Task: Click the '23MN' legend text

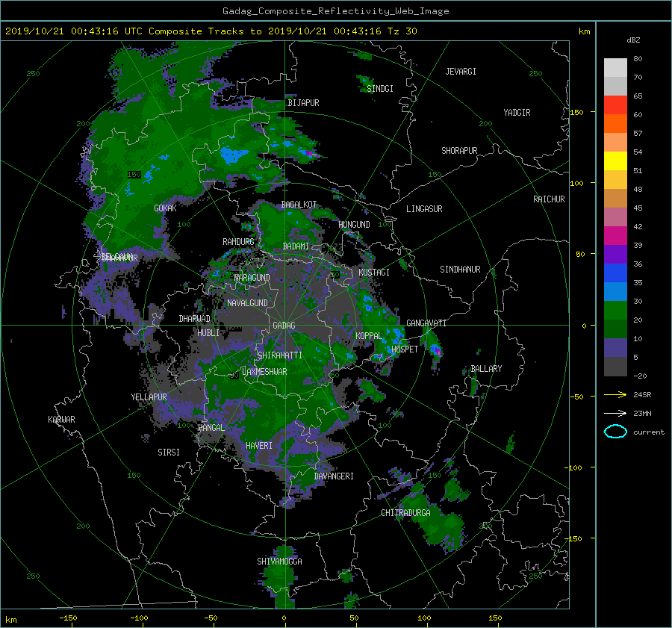Action: point(642,413)
